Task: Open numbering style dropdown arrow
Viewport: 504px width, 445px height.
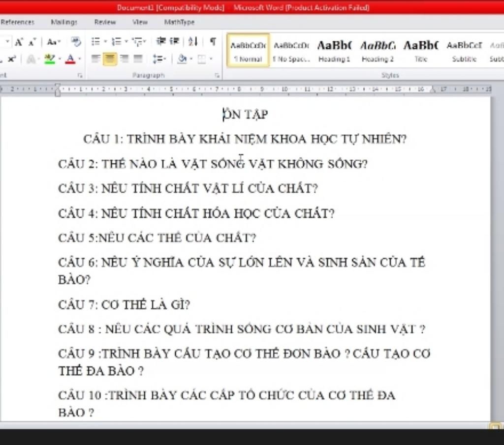Action: pos(126,41)
